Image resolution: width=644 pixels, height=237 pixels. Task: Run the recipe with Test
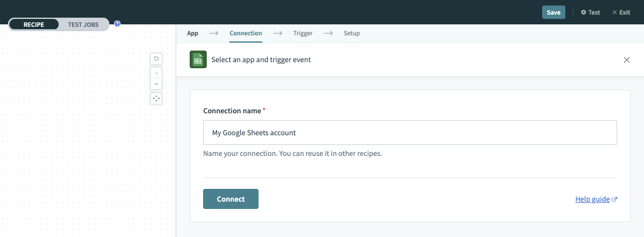coord(590,12)
